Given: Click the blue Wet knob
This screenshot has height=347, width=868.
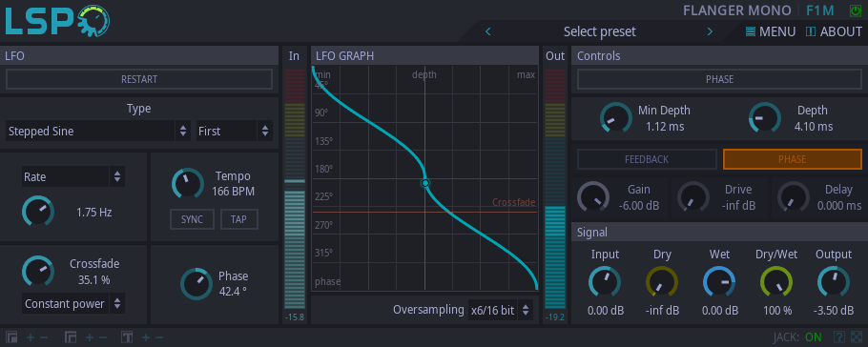Looking at the screenshot, I should pos(719,281).
